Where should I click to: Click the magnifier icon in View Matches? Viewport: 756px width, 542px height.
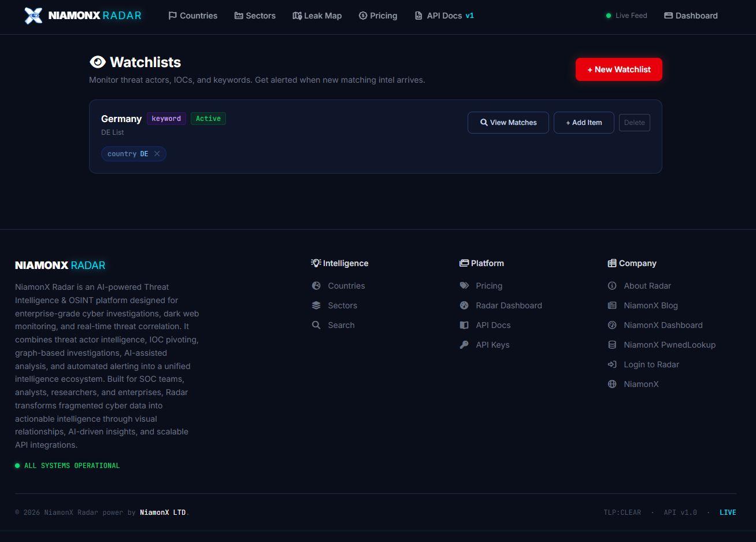pos(484,123)
